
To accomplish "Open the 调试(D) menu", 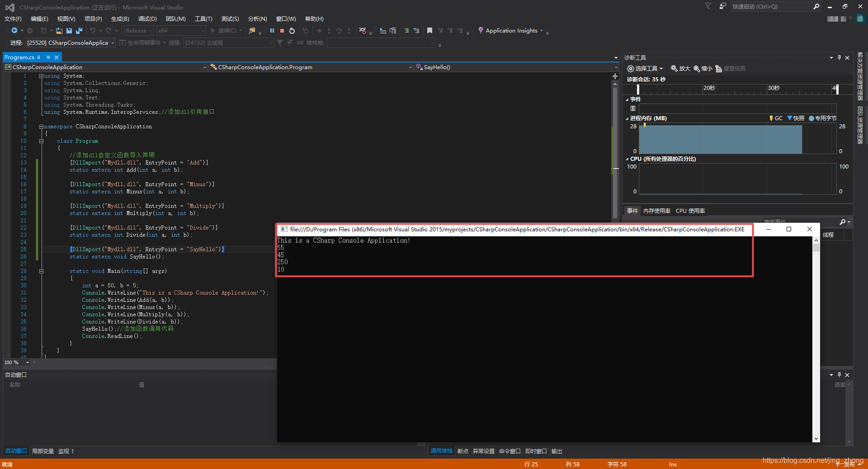I will [147, 19].
